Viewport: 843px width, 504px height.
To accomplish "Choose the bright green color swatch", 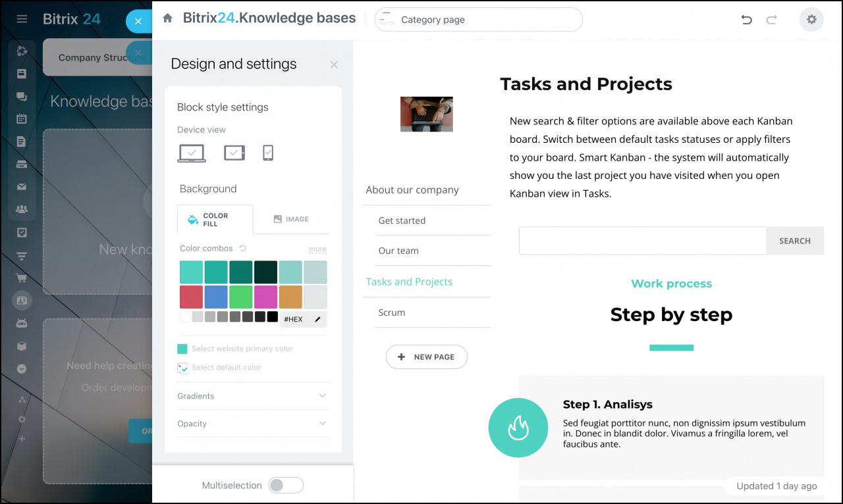I will 241,297.
